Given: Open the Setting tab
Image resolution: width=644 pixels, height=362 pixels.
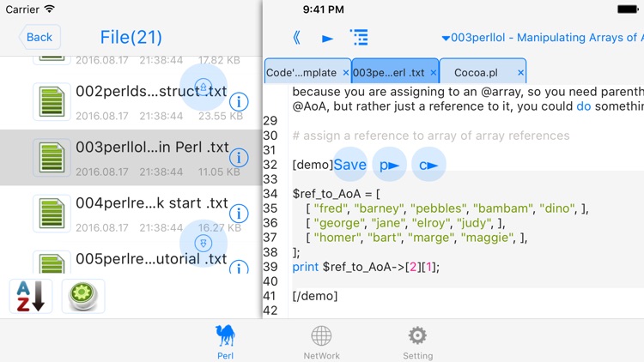Looking at the screenshot, I should pyautogui.click(x=417, y=342).
